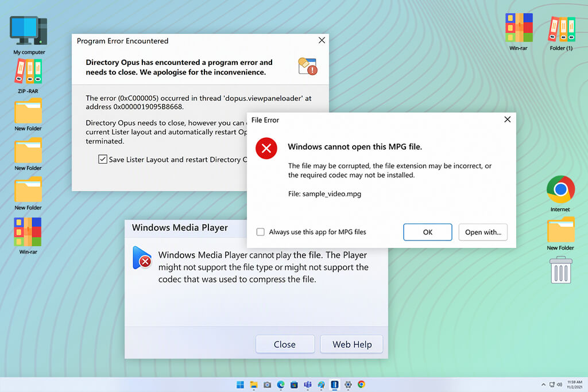This screenshot has height=392, width=588.
Task: Click the volume speaker tray icon
Action: pyautogui.click(x=559, y=385)
